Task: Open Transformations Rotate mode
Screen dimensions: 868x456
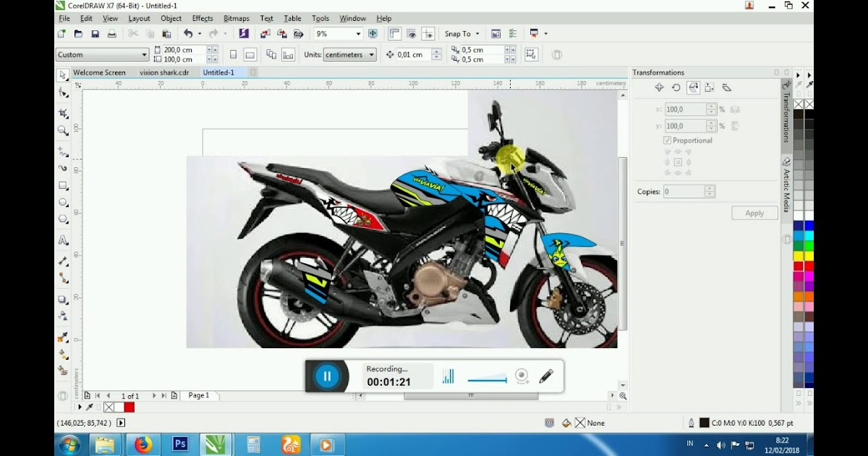Action: tap(676, 88)
